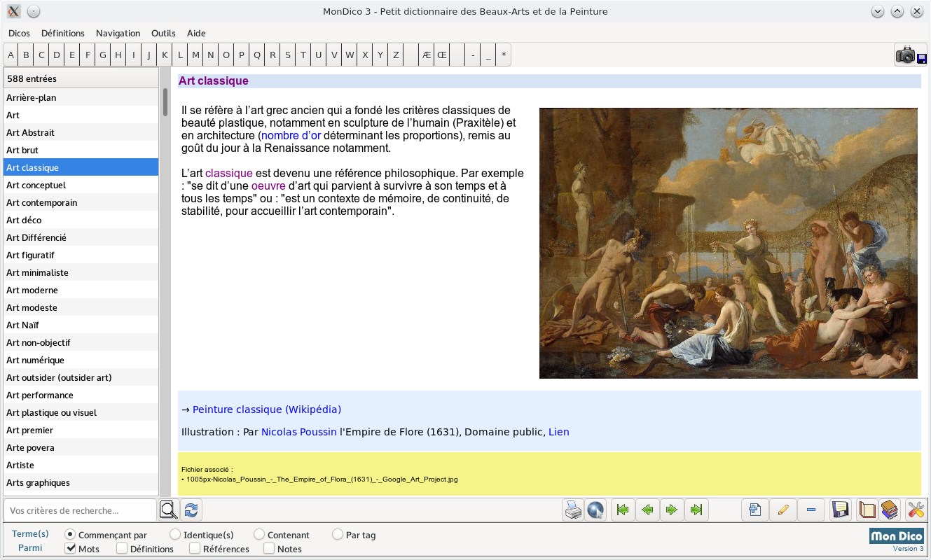Click the asterisk filter button
Screen dimensions: 931x560
[x=504, y=55]
